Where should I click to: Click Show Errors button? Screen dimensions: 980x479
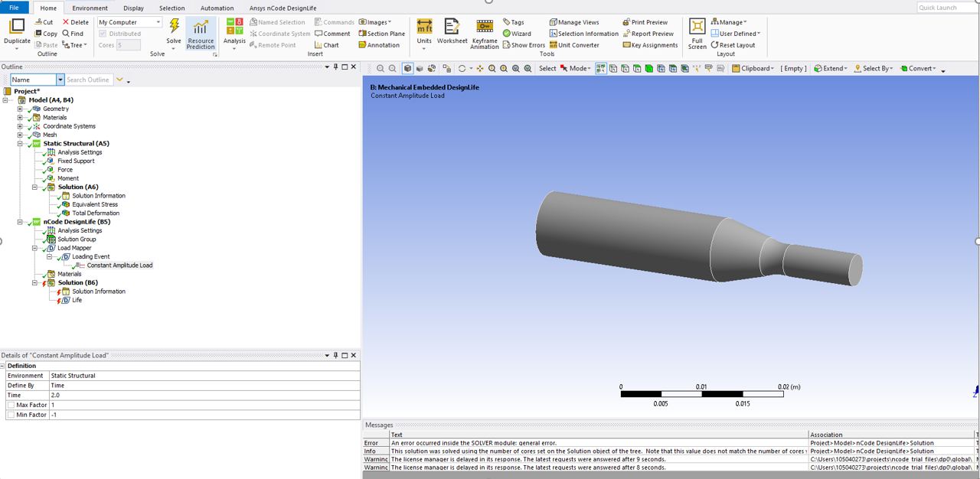[x=524, y=45]
